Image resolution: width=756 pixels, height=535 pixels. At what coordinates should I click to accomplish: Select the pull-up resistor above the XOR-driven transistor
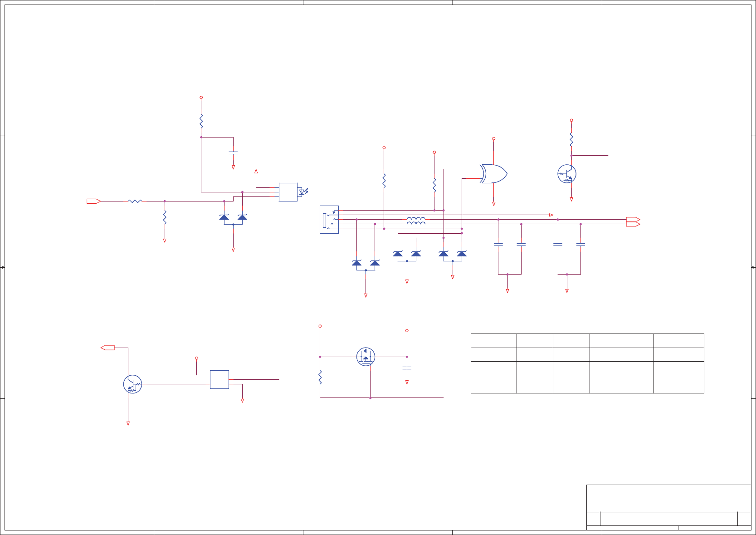571,139
